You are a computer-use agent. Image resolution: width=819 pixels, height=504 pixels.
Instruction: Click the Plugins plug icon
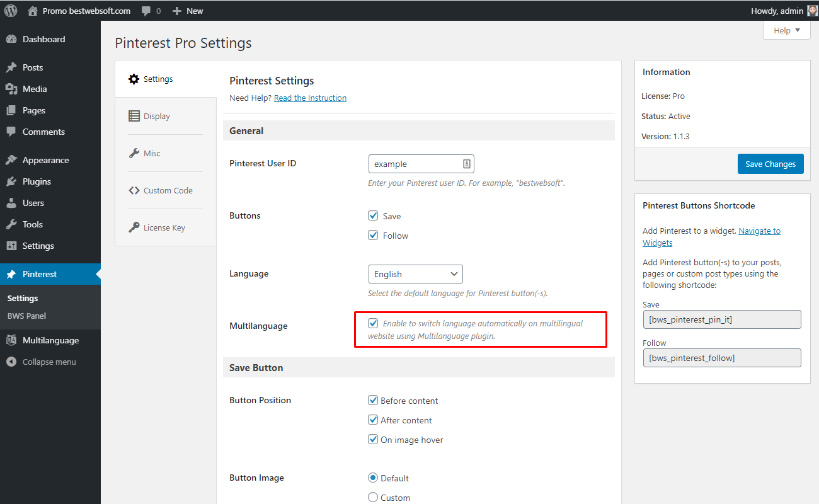click(11, 181)
